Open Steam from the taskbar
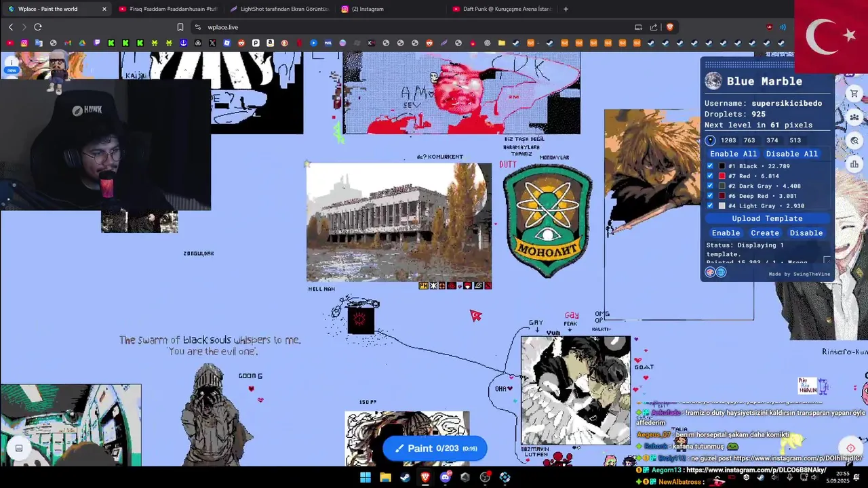Viewport: 868px width, 488px height. (x=405, y=477)
